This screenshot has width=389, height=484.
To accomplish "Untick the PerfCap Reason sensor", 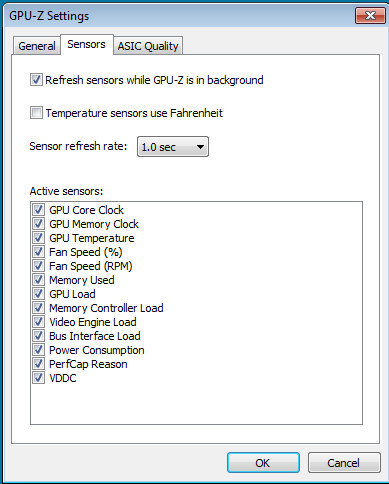I will pos(38,364).
